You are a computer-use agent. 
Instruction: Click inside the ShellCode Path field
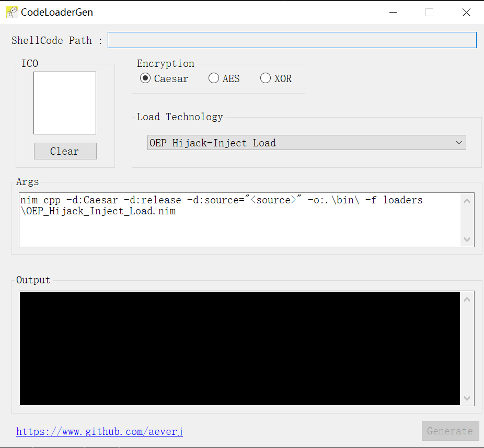pos(292,40)
